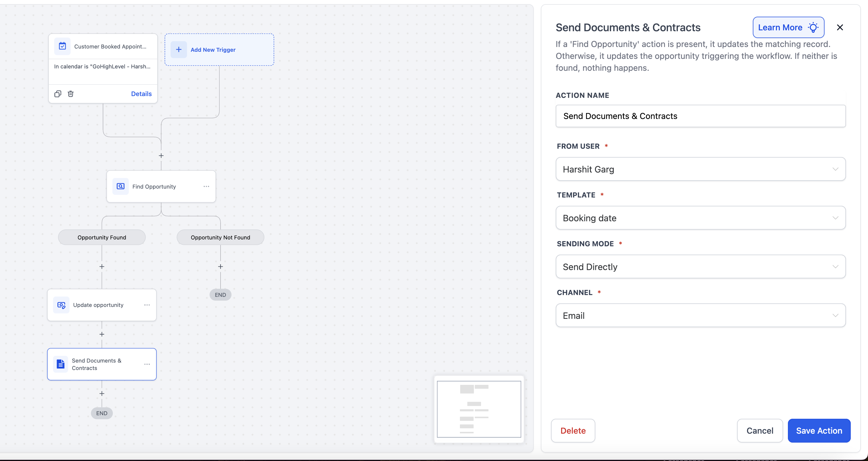
Task: Click plus icon above Find Opportunity node
Action: pos(161,156)
